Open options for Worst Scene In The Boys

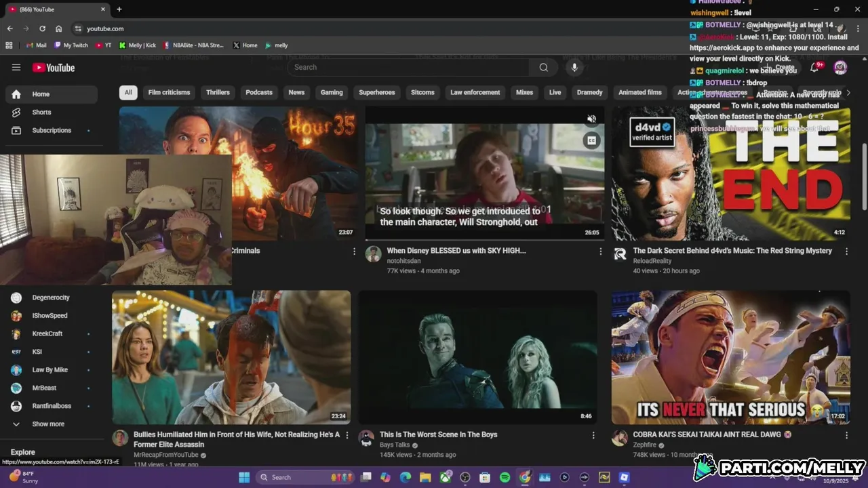pos(593,435)
